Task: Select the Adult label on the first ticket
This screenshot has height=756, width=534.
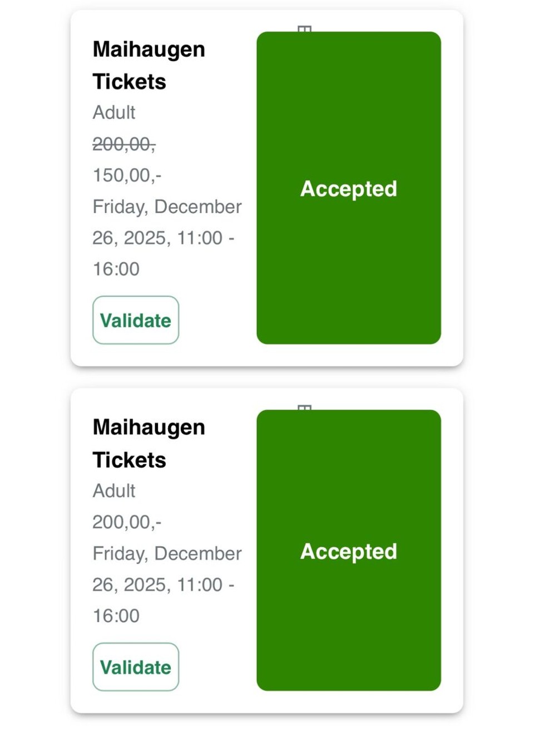Action: (x=114, y=112)
